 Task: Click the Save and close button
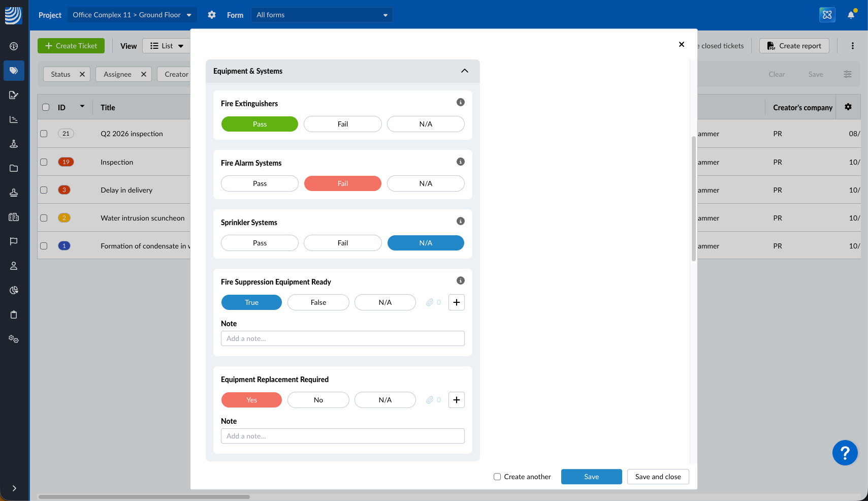pyautogui.click(x=658, y=477)
